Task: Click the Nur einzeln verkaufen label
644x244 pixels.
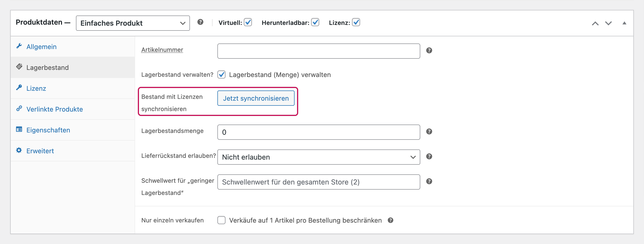Action: pyautogui.click(x=172, y=220)
